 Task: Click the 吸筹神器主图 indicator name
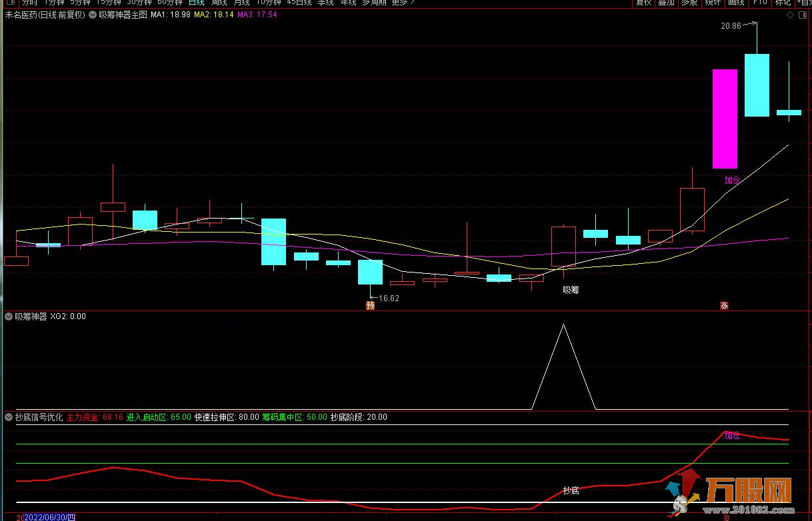[x=123, y=14]
